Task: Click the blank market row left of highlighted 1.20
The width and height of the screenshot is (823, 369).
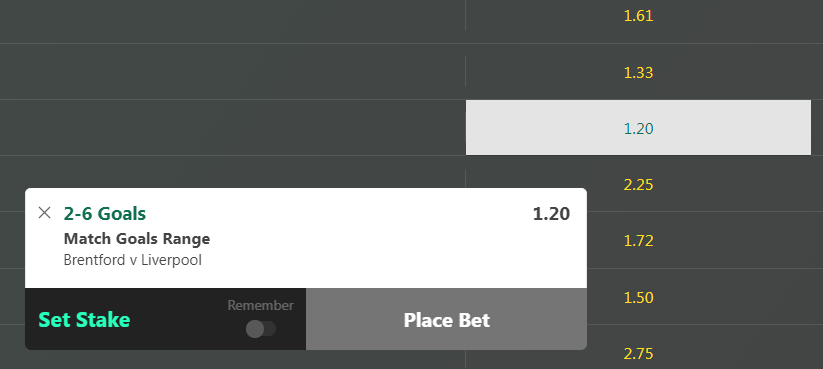Action: tap(233, 128)
